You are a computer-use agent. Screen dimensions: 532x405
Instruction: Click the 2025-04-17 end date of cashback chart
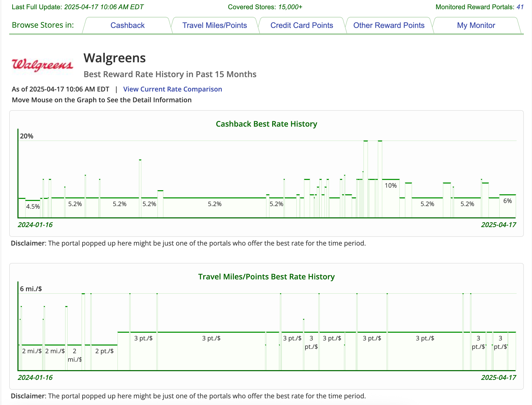[x=498, y=225]
